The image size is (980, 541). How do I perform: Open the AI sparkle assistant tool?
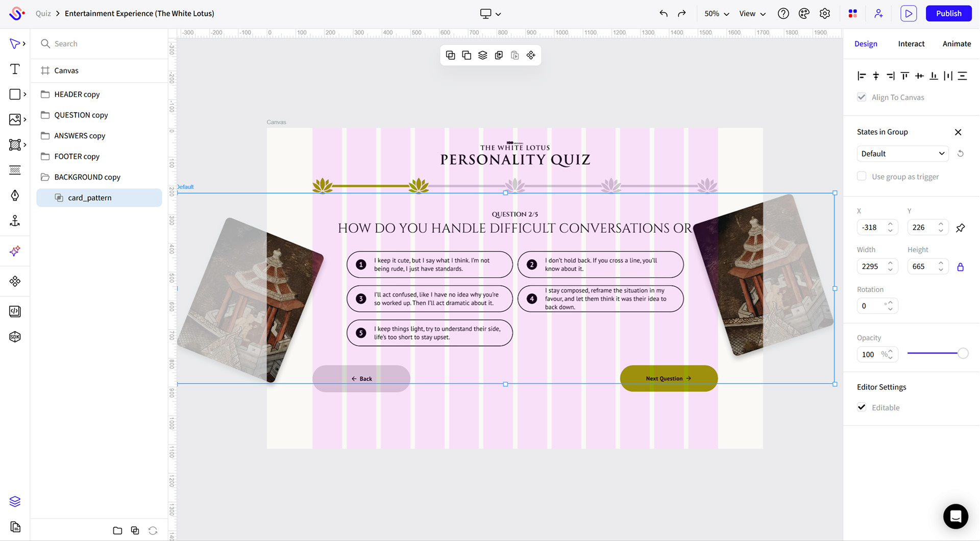click(15, 251)
